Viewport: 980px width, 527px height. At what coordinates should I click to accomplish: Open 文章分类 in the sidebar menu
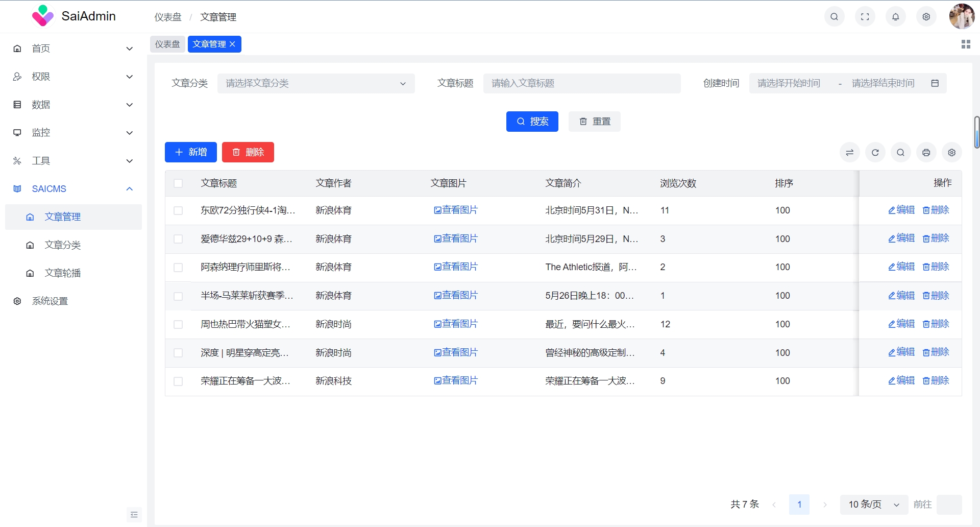point(63,245)
